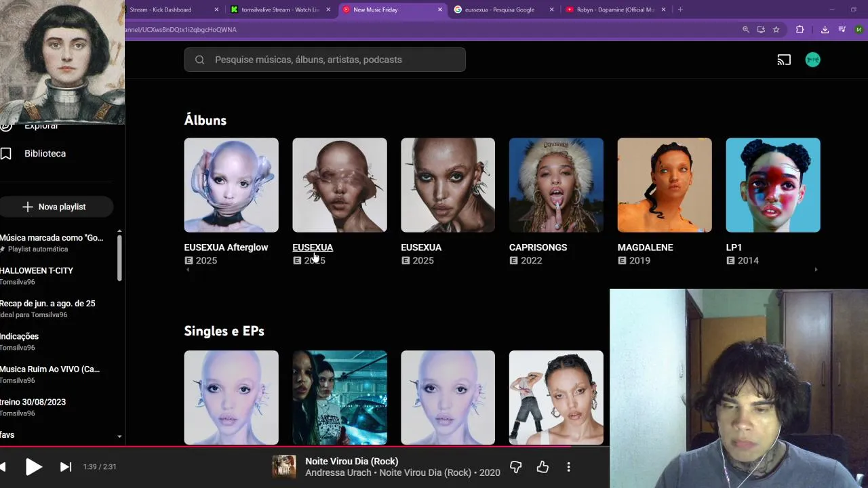The height and width of the screenshot is (488, 868).
Task: Click the LP1 album title
Action: (734, 247)
